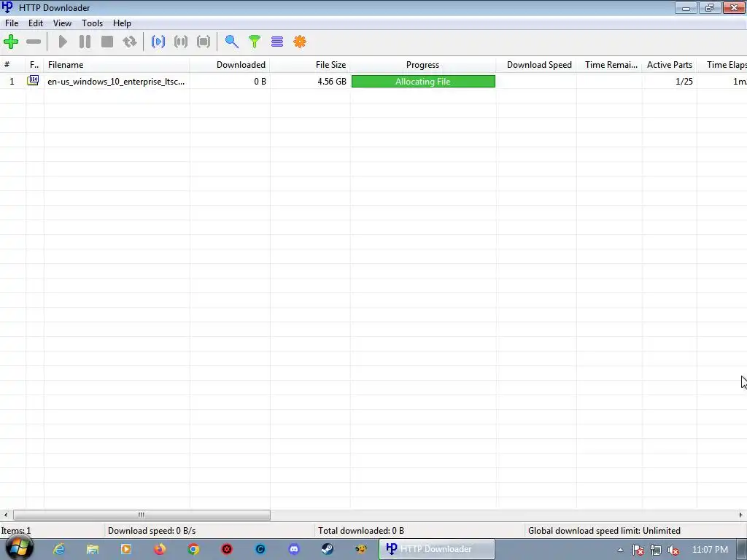Sort by the F.. file type column header
Screen dimensions: 747x560
tap(35, 65)
